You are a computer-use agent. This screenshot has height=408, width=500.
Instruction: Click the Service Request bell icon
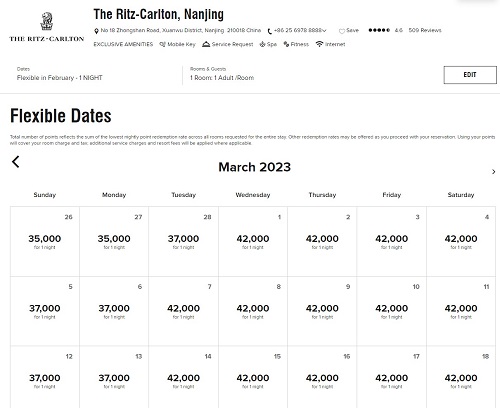tap(206, 44)
